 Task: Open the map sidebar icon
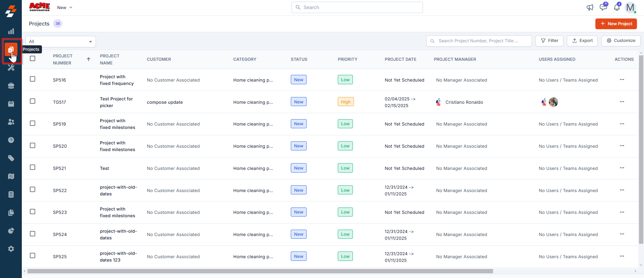click(x=11, y=176)
